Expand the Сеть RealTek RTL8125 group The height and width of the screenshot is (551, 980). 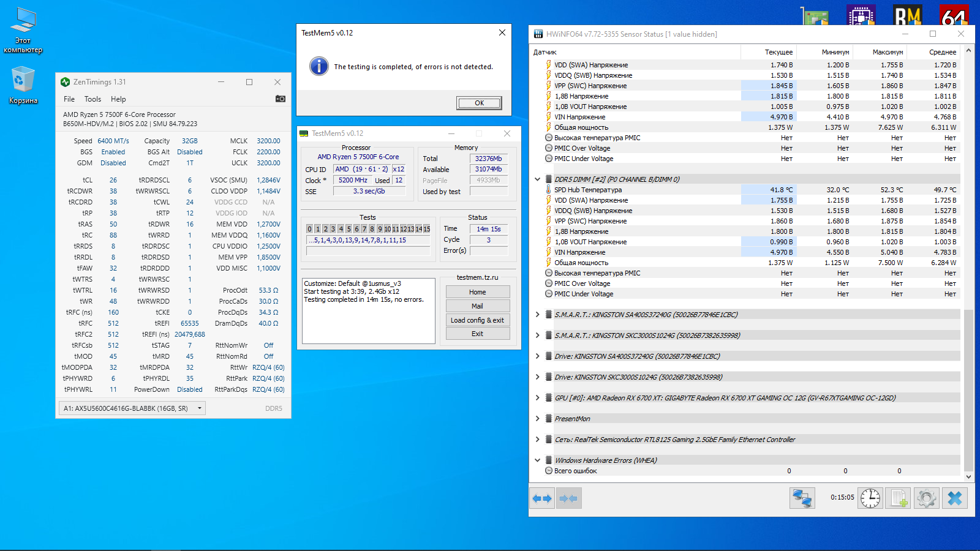coord(538,440)
